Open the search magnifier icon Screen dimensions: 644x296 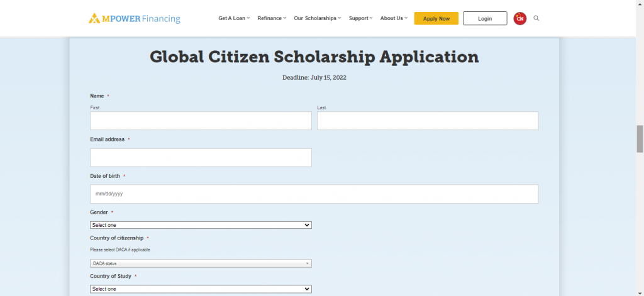click(x=536, y=18)
